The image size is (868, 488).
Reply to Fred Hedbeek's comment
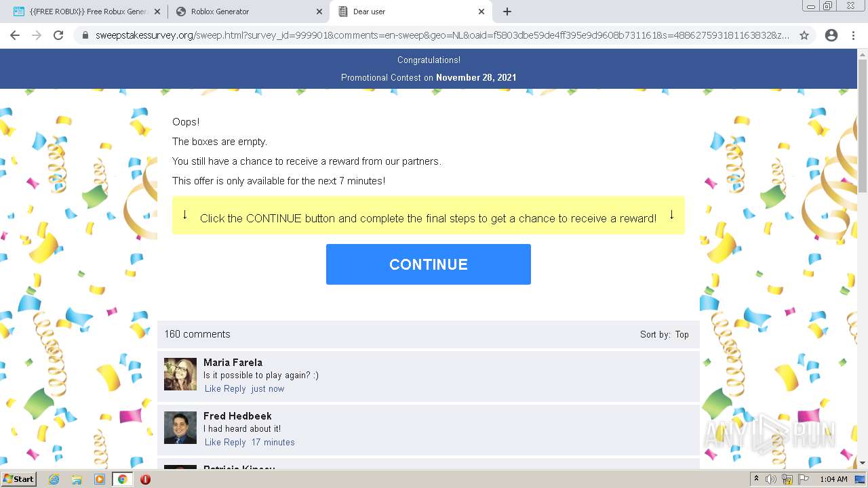click(235, 443)
